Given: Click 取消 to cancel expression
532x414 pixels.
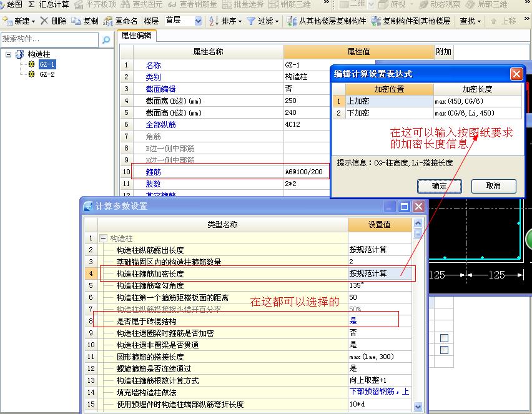Looking at the screenshot, I should pos(494,186).
